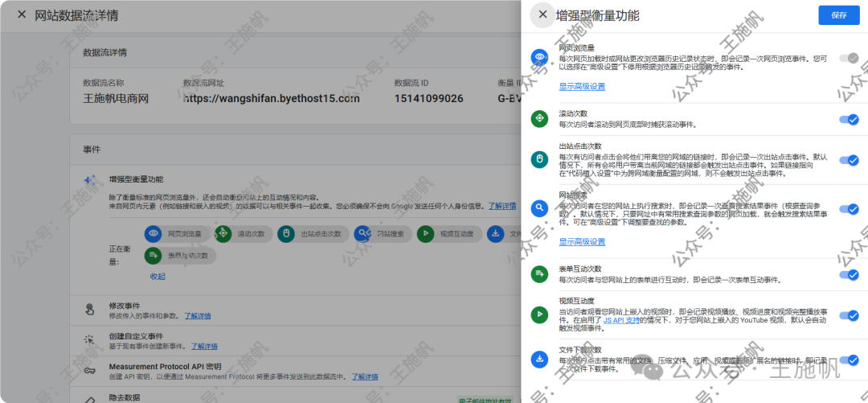868x403 pixels.
Task: Open 了解详情 link for 修改事件
Action: coord(198,316)
